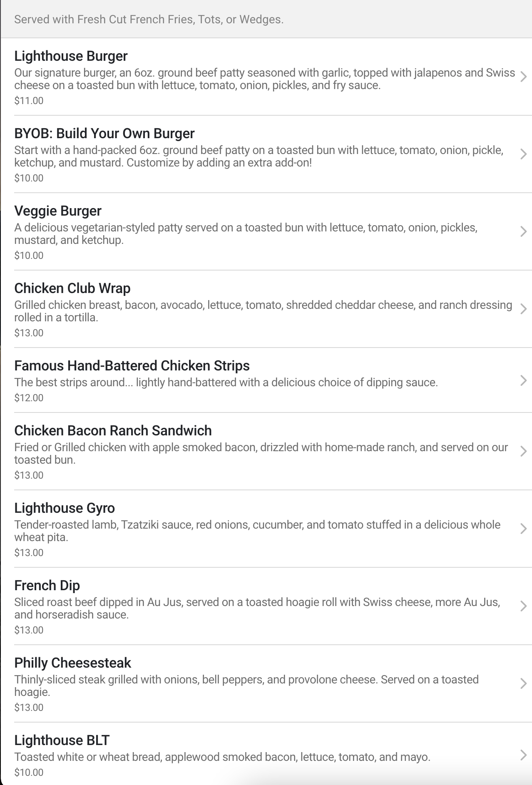
Task: Click the French Dip $13.00 price
Action: [29, 630]
